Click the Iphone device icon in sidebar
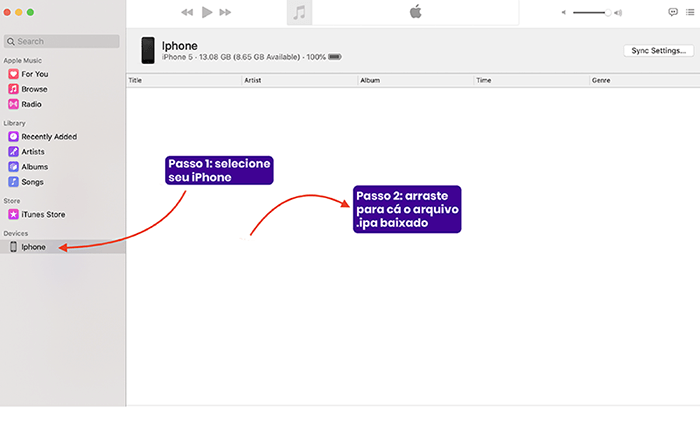This screenshot has width=700, height=439. pyautogui.click(x=13, y=247)
